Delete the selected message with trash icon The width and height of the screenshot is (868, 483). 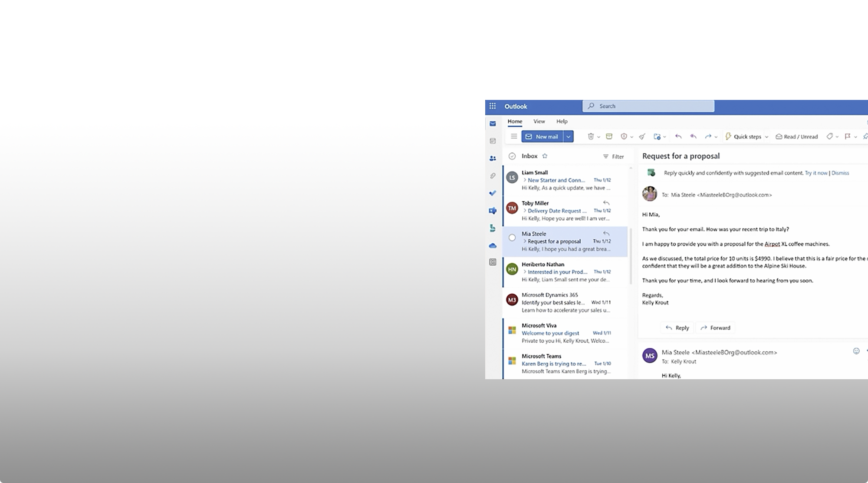point(591,136)
